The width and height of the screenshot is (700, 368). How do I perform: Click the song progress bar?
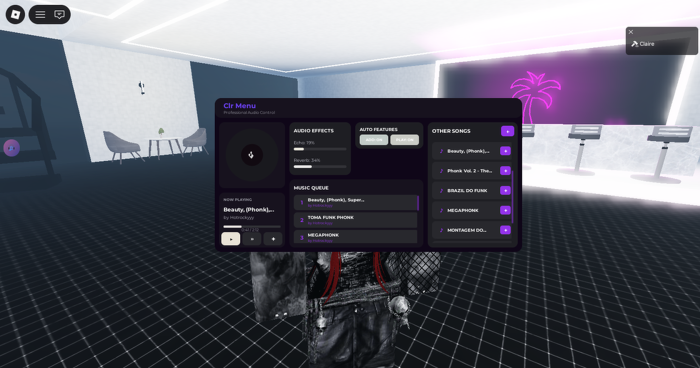point(252,226)
